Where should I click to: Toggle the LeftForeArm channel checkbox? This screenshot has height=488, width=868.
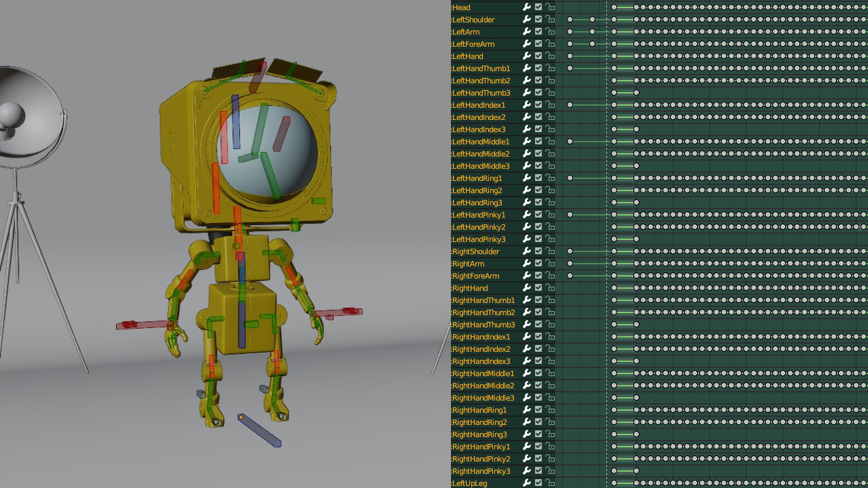538,43
